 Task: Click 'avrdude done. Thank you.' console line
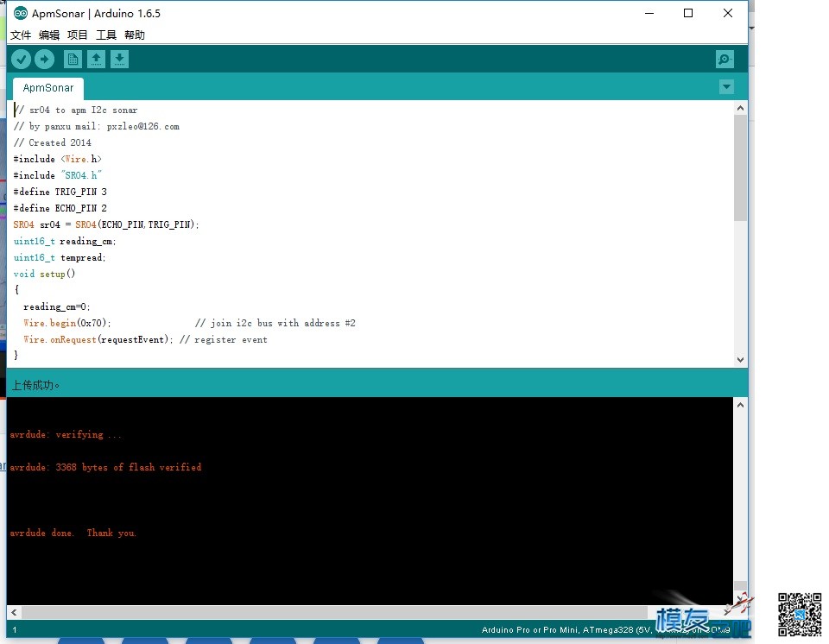tap(73, 533)
